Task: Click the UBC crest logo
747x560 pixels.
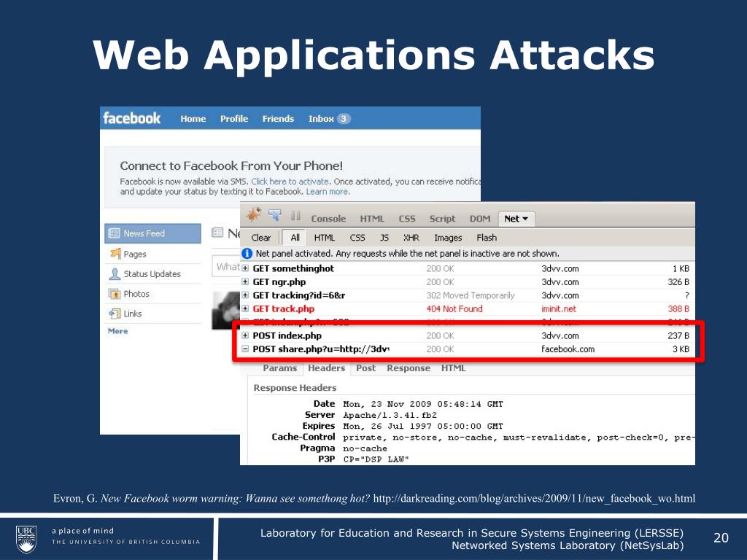Action: click(26, 539)
